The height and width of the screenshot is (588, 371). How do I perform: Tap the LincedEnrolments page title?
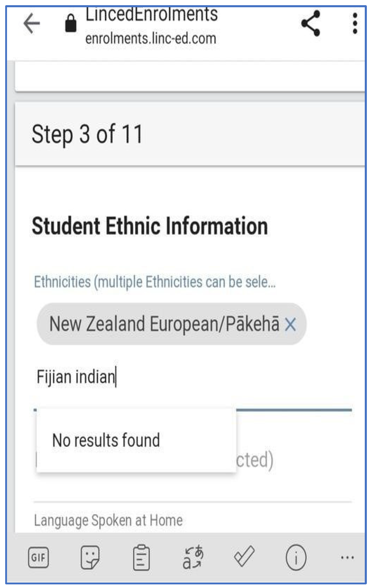click(151, 14)
